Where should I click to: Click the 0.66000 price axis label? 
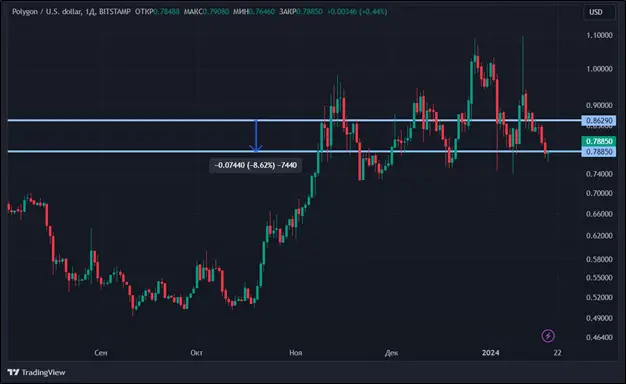(x=599, y=214)
